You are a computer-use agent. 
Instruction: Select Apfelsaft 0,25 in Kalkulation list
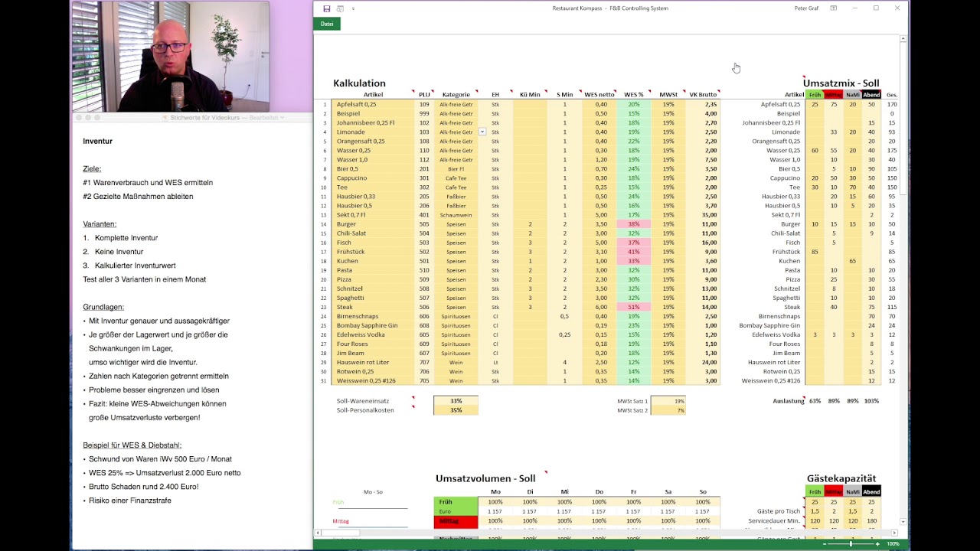[373, 104]
